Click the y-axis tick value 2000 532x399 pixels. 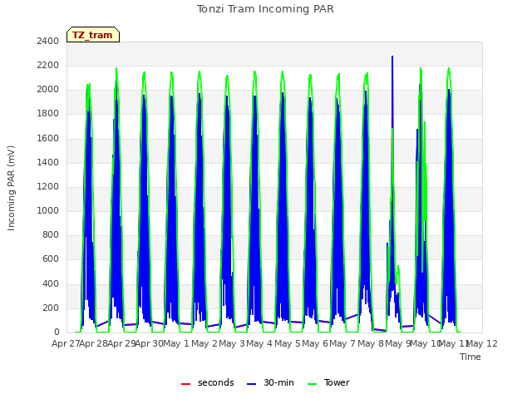point(48,90)
